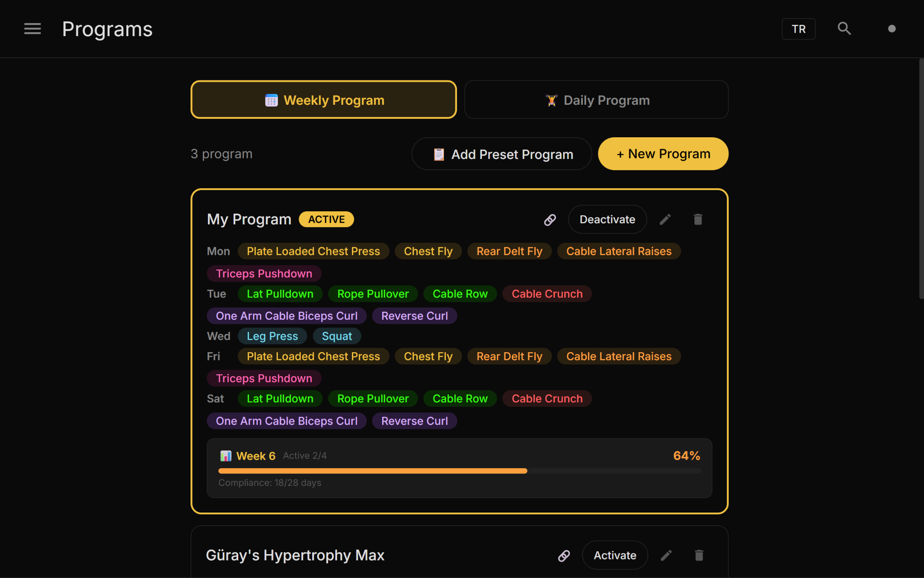Click Tuesday's Cable Crunch chip
Image resolution: width=924 pixels, height=578 pixels.
click(547, 294)
